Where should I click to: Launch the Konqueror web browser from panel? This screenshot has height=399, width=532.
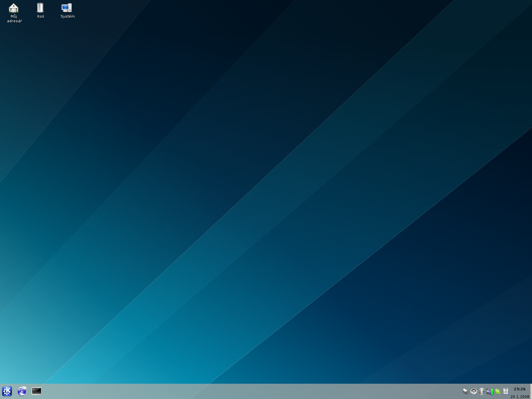tap(22, 391)
